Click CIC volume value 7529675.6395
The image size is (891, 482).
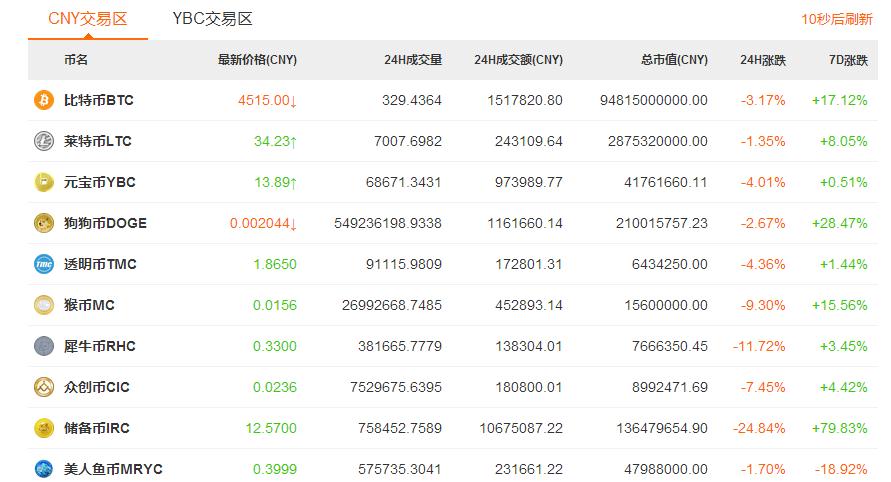(396, 387)
